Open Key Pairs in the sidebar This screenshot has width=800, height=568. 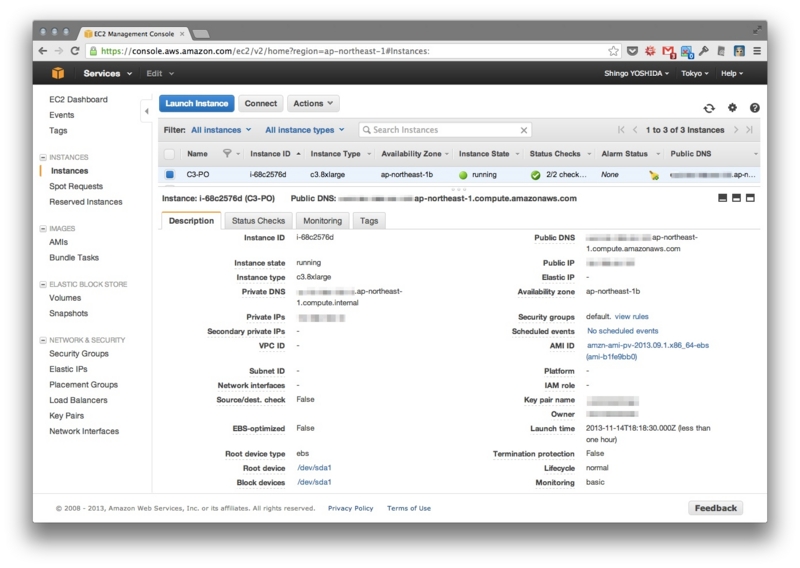[x=66, y=415]
